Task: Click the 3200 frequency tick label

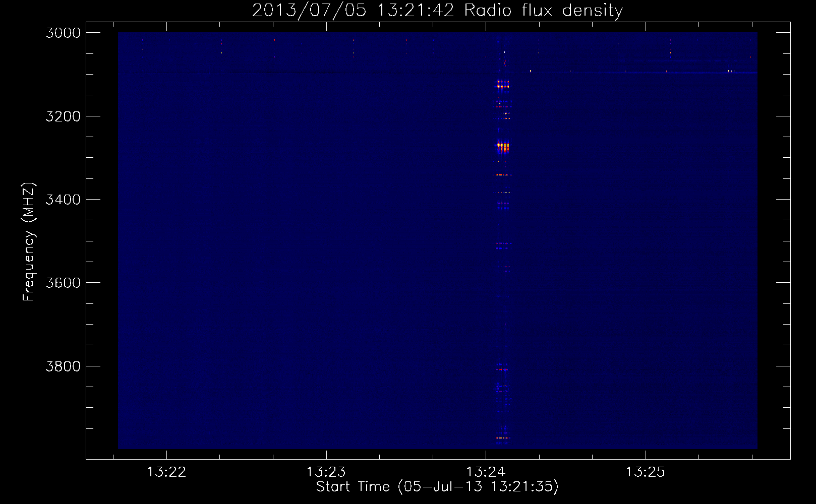Action: click(x=63, y=116)
